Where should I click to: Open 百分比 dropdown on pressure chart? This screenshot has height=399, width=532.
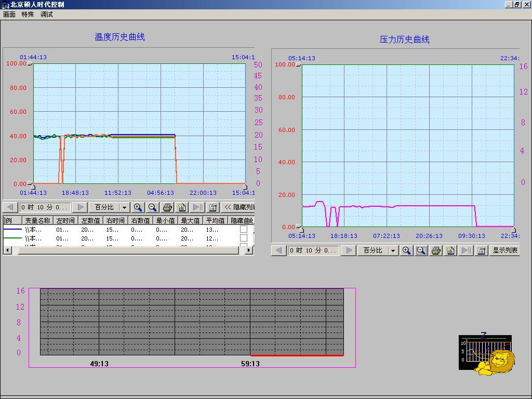pos(393,250)
